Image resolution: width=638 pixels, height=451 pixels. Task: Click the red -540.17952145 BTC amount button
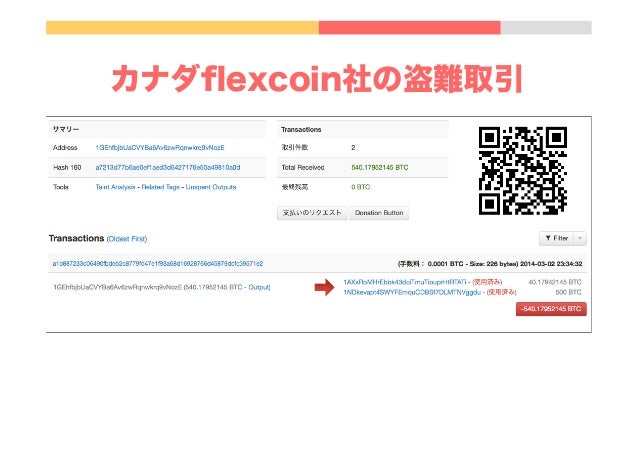(x=551, y=309)
